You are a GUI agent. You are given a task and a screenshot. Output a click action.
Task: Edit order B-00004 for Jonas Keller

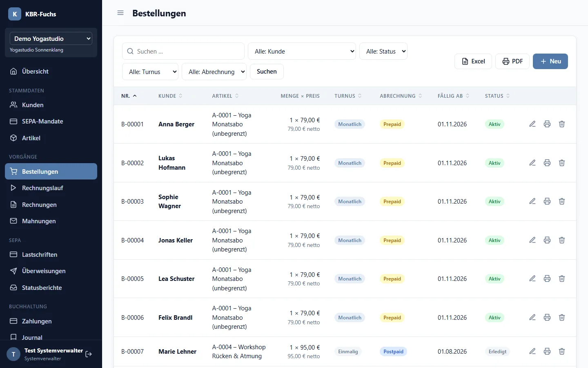pyautogui.click(x=532, y=240)
